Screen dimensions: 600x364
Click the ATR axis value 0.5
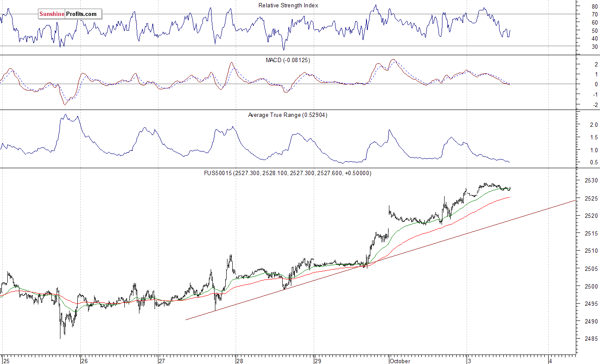click(594, 162)
